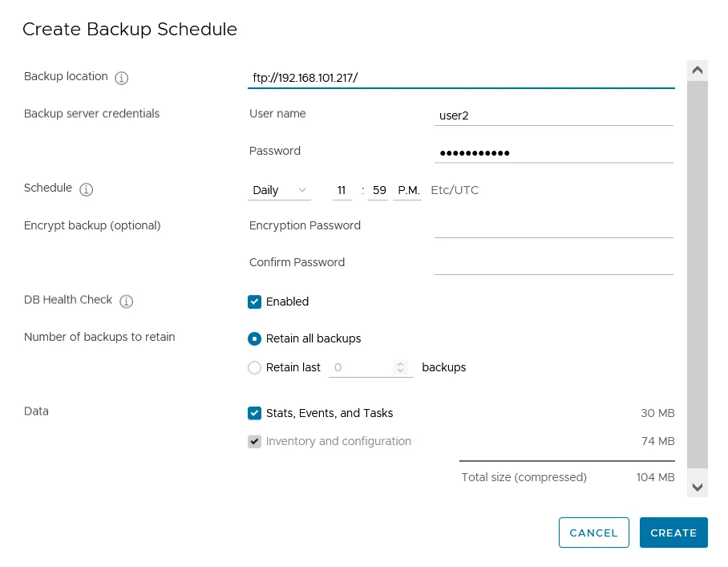Image resolution: width=728 pixels, height=567 pixels.
Task: Select Retain last backups radio option
Action: coord(255,367)
